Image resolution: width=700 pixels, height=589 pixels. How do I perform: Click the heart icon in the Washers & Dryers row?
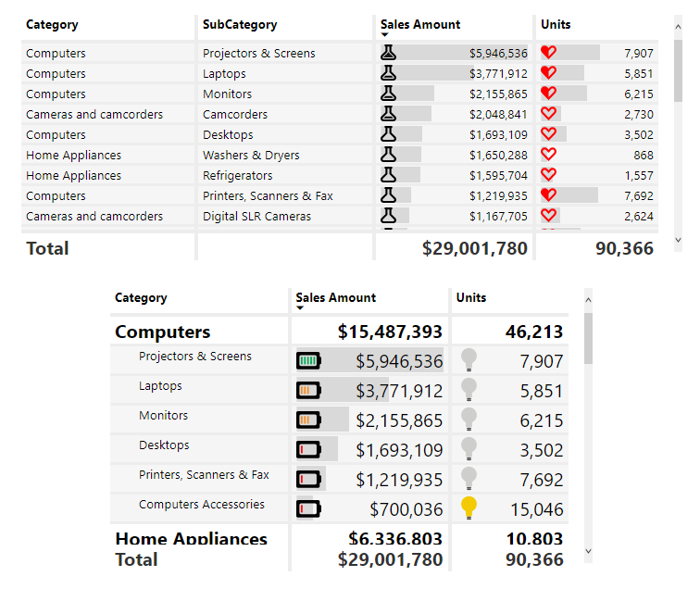[x=548, y=155]
